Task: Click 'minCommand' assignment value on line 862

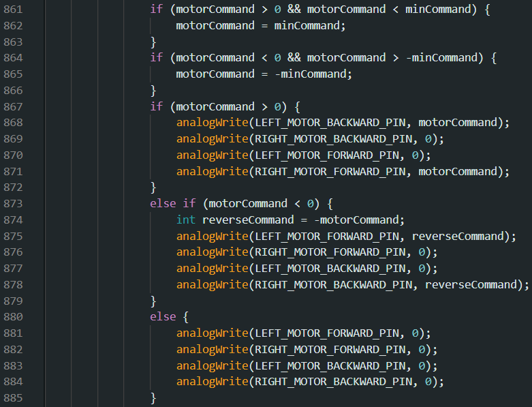Action: point(307,26)
